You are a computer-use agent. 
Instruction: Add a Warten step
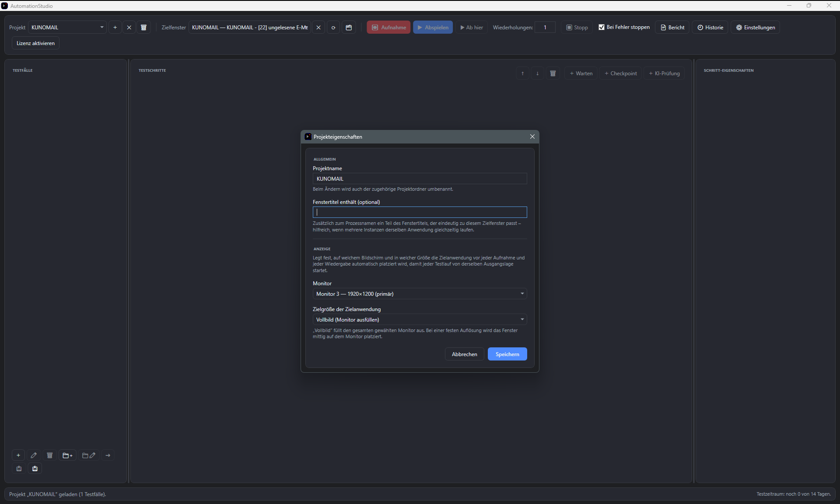pos(581,73)
